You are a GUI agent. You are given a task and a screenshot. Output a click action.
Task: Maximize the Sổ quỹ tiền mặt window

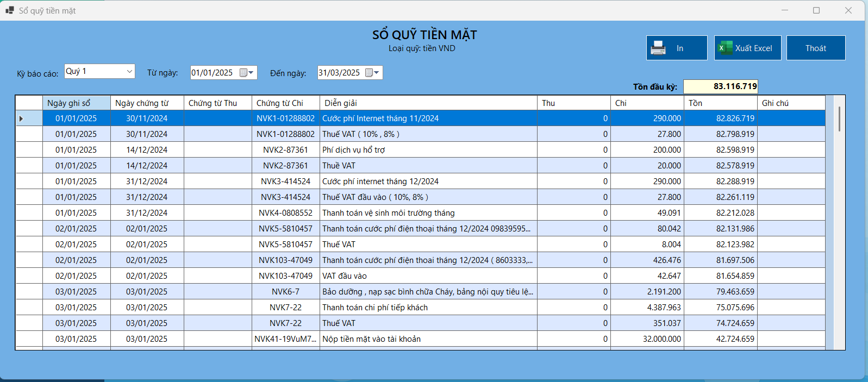(816, 10)
